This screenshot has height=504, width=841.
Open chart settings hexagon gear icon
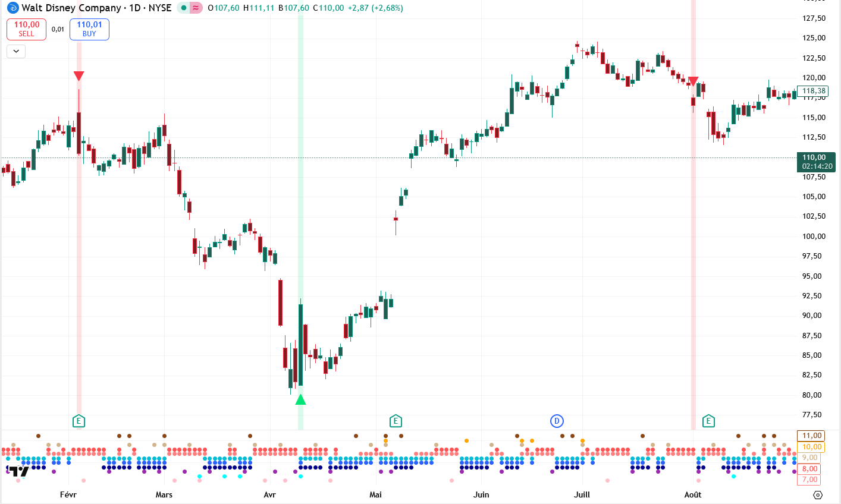(818, 494)
